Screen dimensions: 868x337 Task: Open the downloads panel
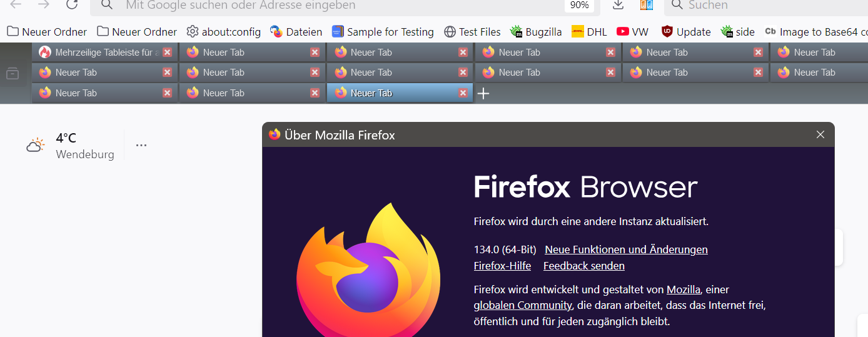[618, 5]
